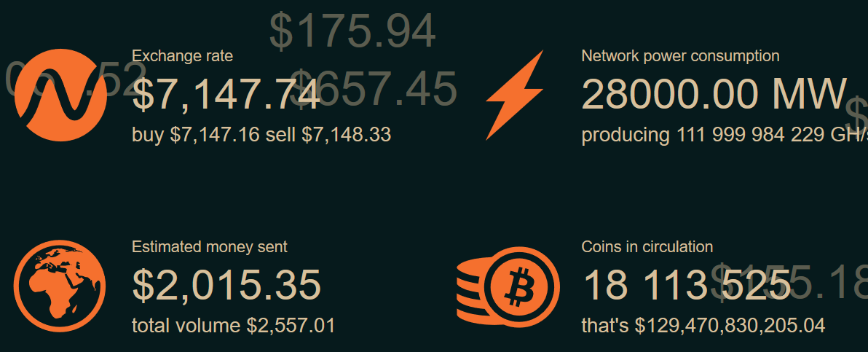Click the buy $7,147.16 sell $7,148.33 text
This screenshot has height=352, width=868.
pos(261,135)
